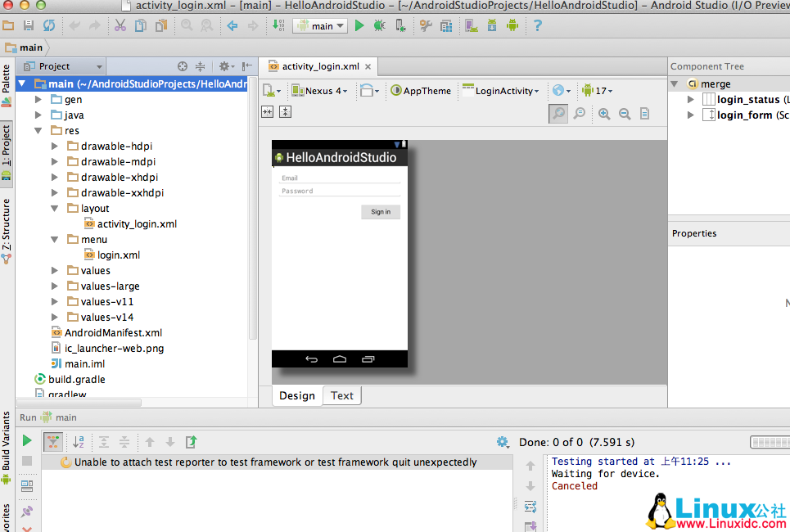This screenshot has width=790, height=532.
Task: Toggle the viewport render mode icon below the device selector
Action: [268, 112]
